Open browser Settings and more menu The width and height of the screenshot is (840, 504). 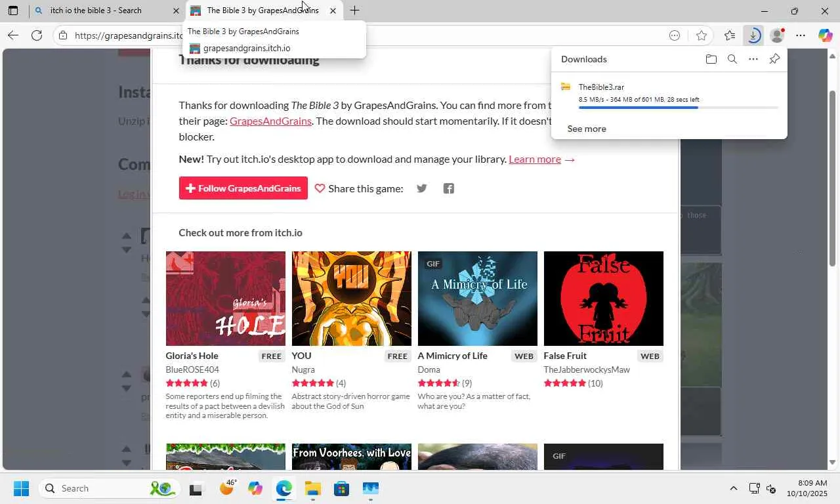pyautogui.click(x=801, y=35)
